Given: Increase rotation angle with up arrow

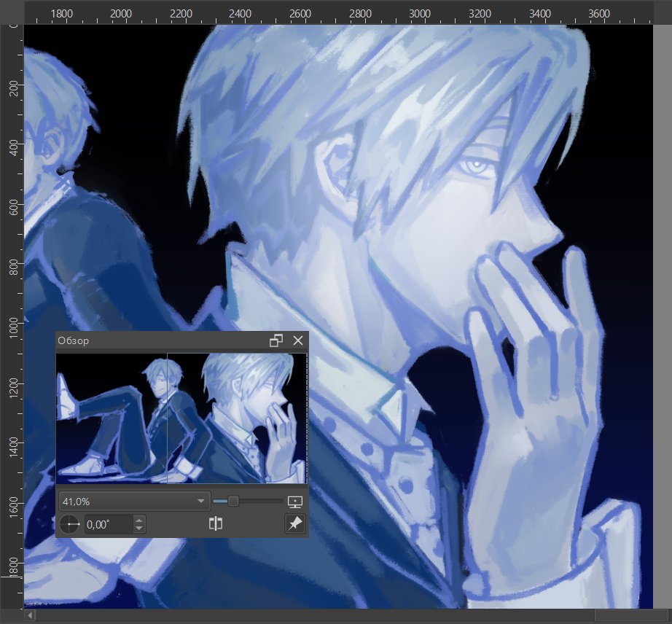Looking at the screenshot, I should coord(139,520).
